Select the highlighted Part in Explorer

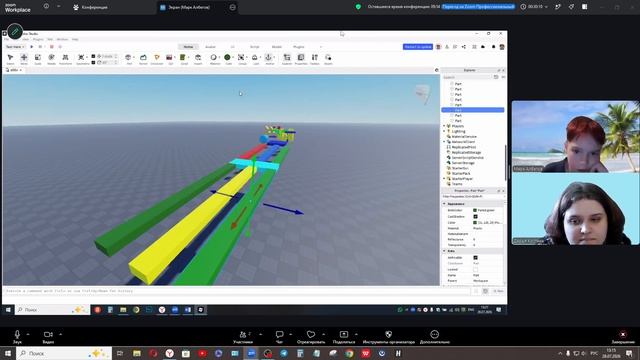coord(473,110)
